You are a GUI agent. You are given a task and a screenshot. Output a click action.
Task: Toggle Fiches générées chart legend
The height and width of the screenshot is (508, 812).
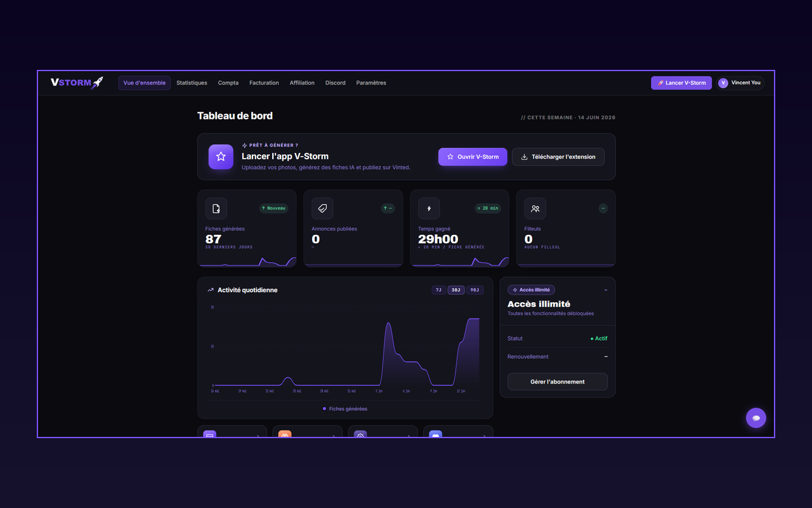pos(345,409)
